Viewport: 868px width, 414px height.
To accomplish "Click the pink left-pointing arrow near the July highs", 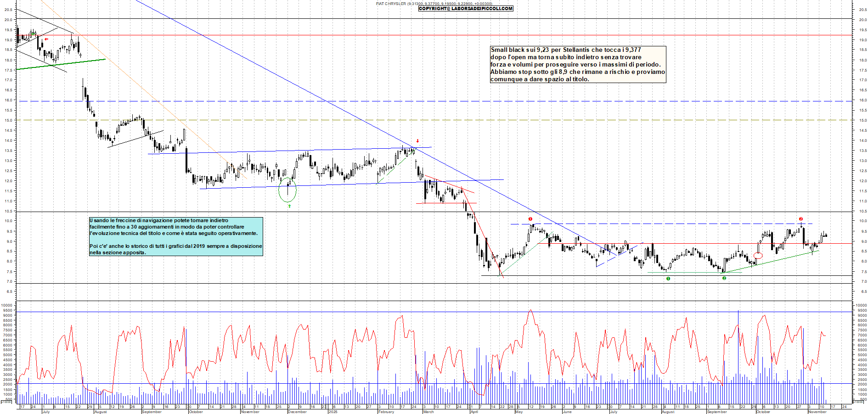I will [45, 39].
